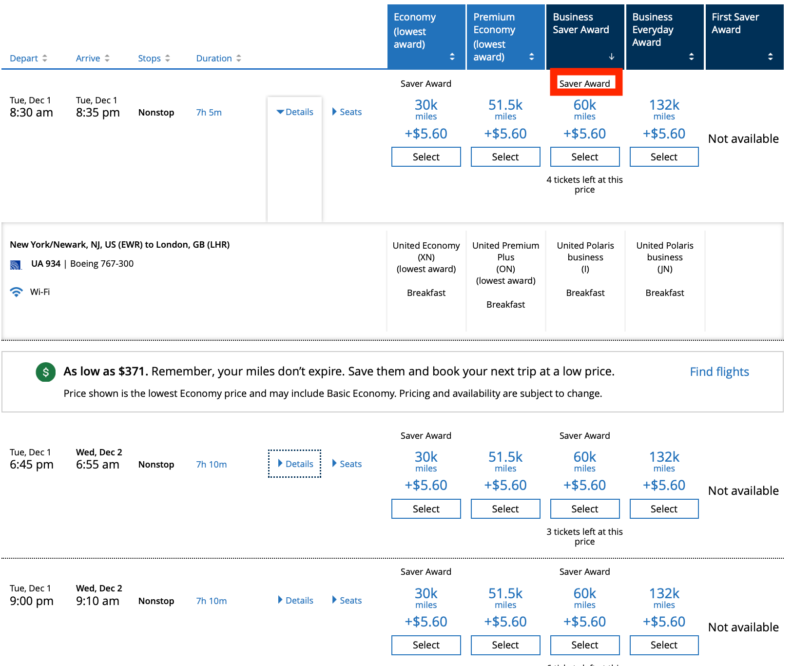Select 60k business saver on 6:45 pm flight

[585, 509]
